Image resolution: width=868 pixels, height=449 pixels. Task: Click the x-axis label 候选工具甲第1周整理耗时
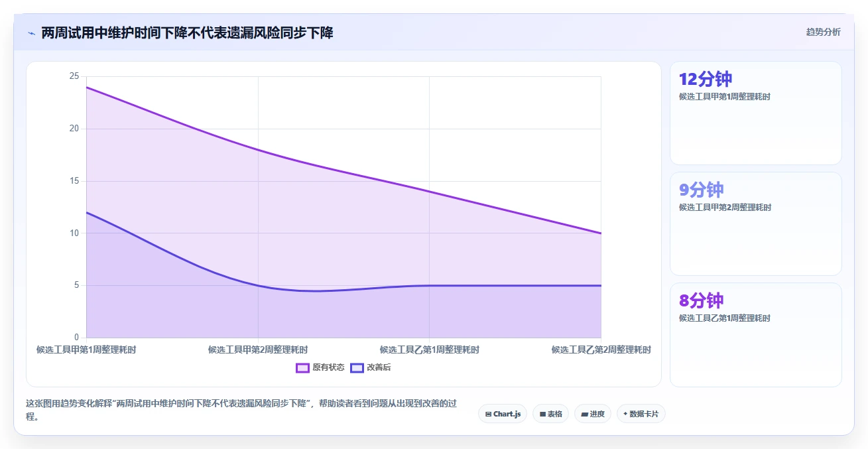(86, 350)
